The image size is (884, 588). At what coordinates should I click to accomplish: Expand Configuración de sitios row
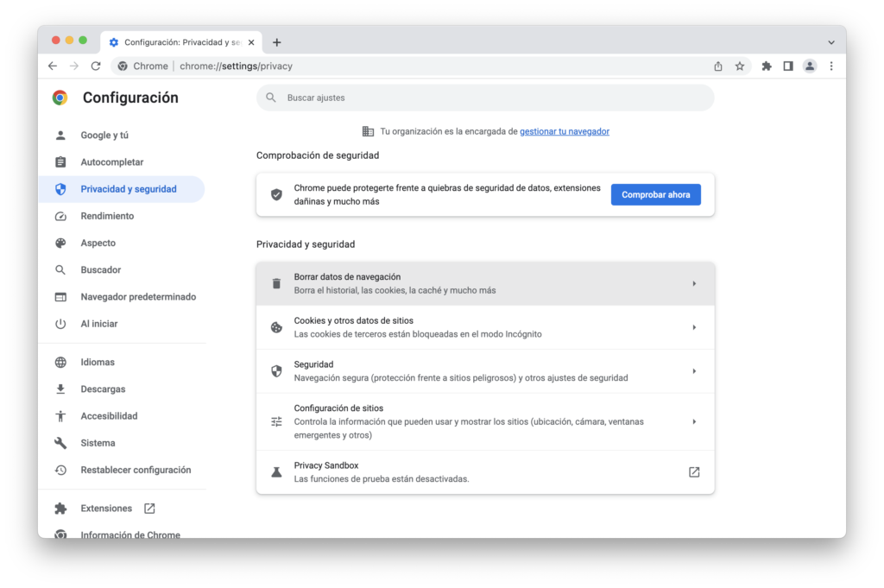coord(694,421)
